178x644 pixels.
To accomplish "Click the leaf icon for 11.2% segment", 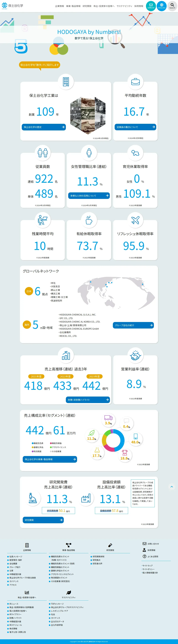I will 91,433.
